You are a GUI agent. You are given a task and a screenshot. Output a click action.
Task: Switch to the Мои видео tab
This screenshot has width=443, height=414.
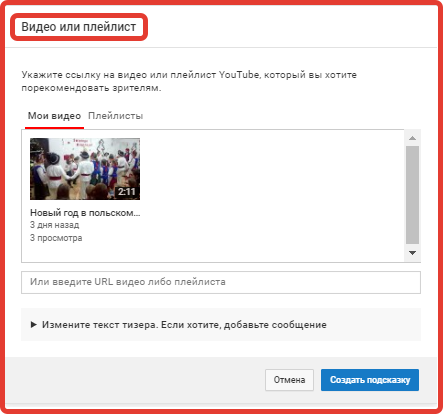tap(54, 116)
